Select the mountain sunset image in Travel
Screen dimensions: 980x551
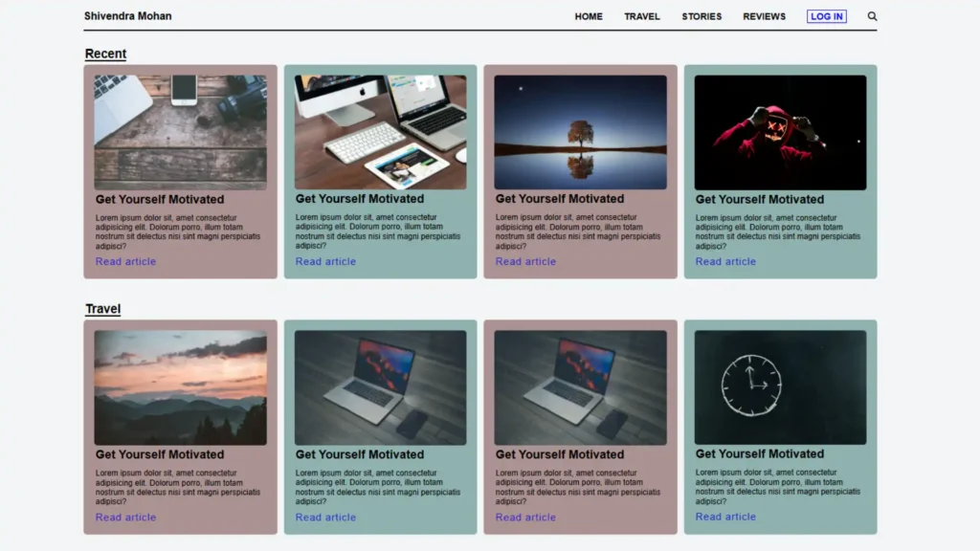pos(180,386)
